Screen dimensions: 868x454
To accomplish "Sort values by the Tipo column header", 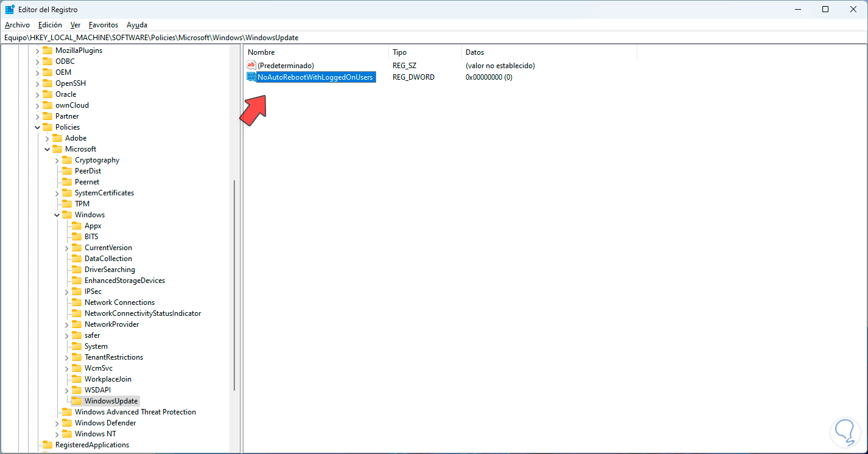I will [x=425, y=52].
